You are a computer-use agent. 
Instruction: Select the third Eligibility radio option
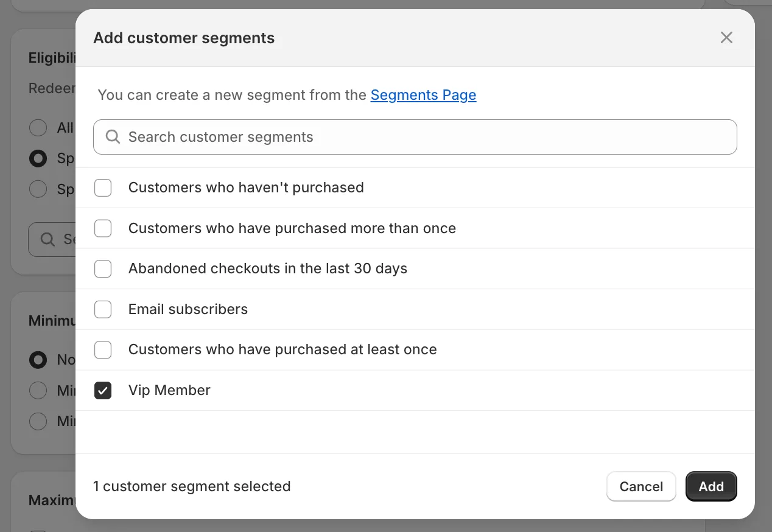38,189
